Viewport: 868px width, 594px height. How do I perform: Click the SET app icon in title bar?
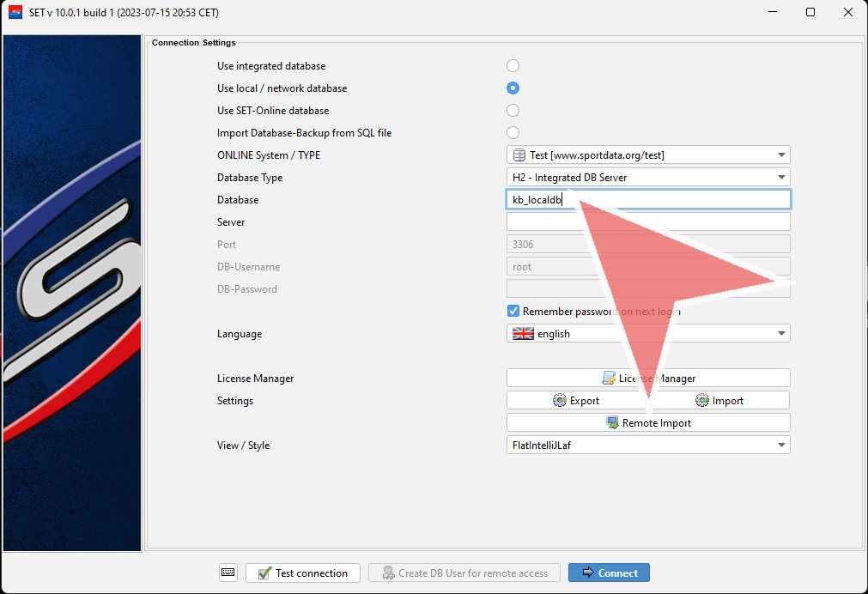click(15, 12)
